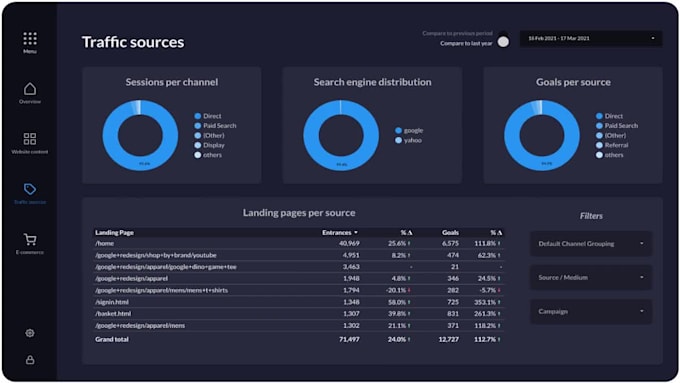Click goals change value 261.3%
This screenshot has width=680, height=383.
[485, 314]
